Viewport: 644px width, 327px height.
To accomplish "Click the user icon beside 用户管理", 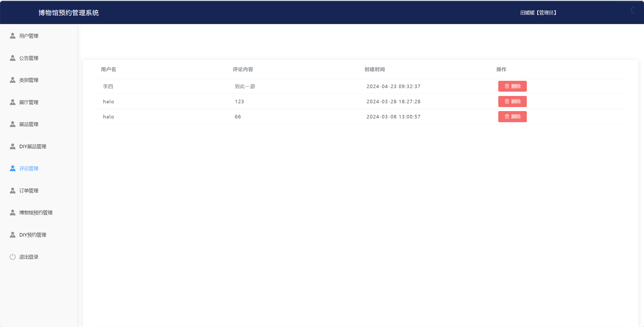I will 13,36.
